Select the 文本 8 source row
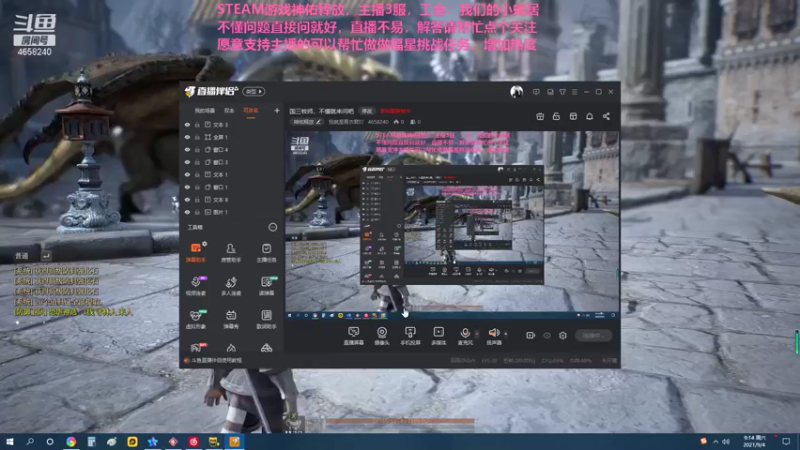 coord(232,199)
